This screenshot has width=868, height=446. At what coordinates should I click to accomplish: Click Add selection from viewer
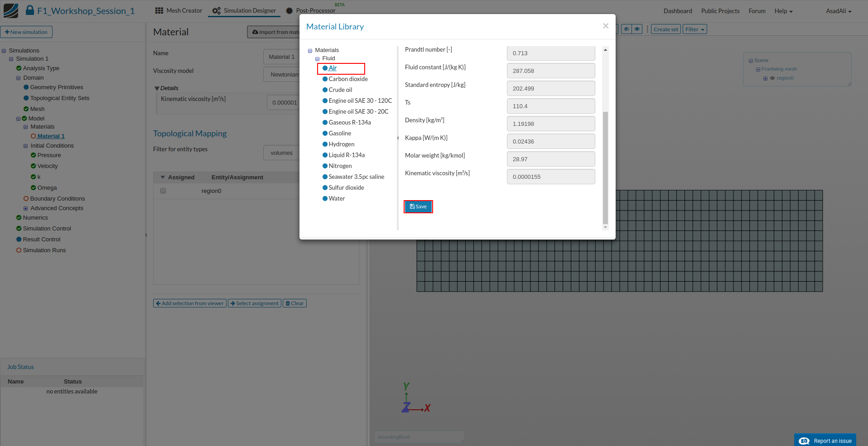tap(190, 303)
